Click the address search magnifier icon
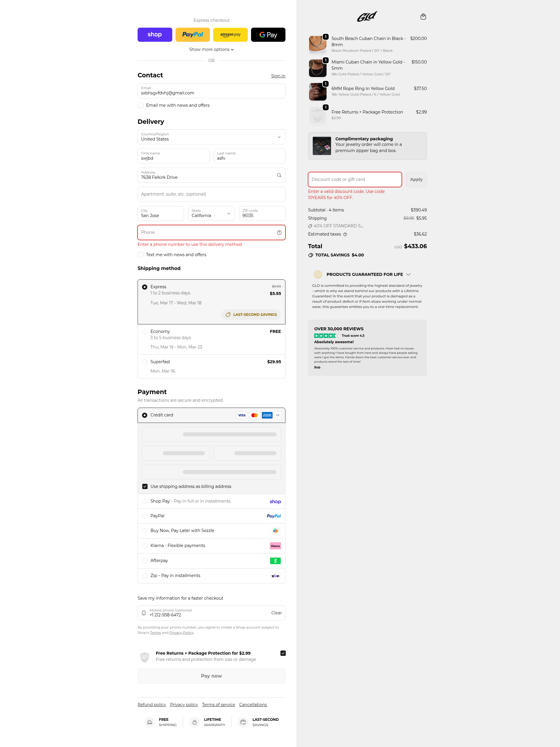 279,175
